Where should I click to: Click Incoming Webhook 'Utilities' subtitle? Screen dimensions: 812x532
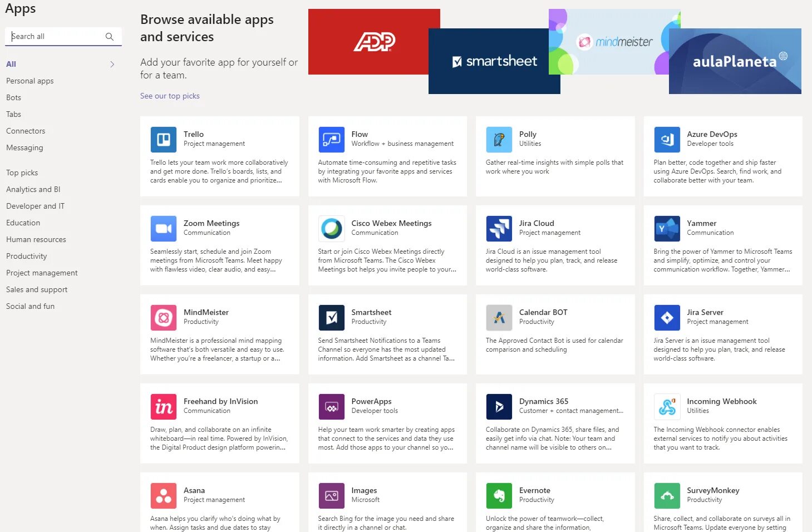point(698,411)
